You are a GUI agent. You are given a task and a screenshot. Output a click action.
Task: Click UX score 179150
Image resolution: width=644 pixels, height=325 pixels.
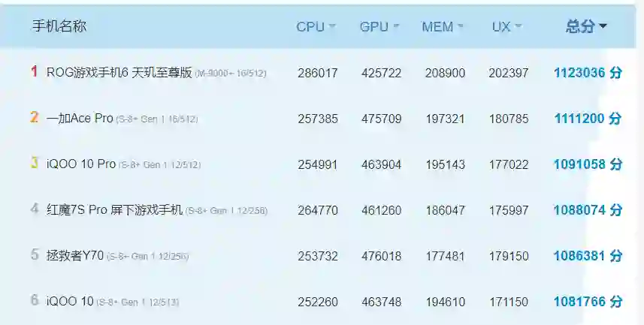(509, 256)
